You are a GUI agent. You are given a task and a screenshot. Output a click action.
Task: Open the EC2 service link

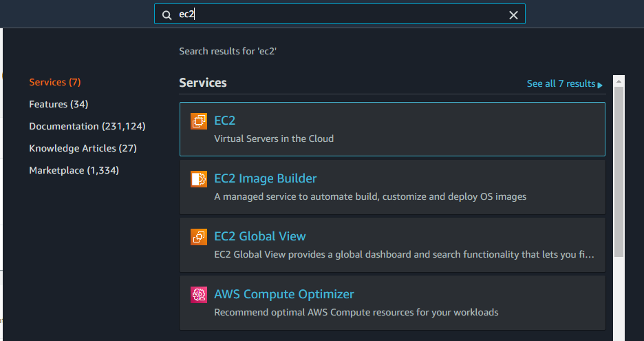coord(225,121)
